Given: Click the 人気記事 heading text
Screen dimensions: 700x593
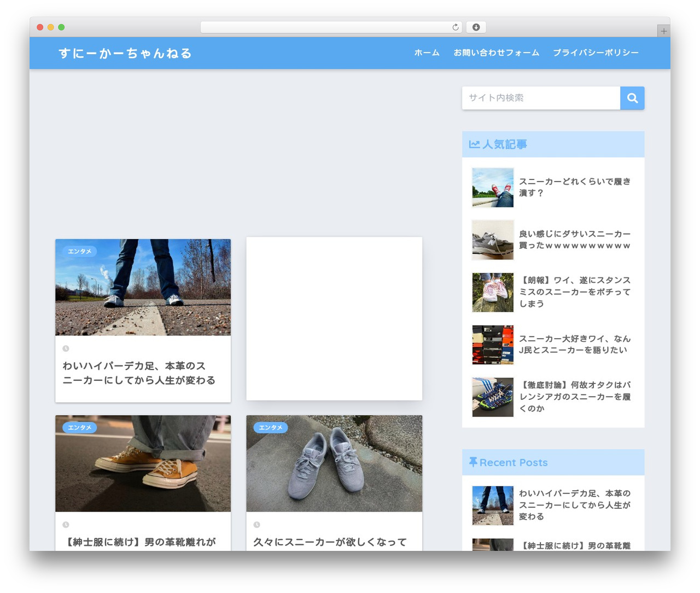Looking at the screenshot, I should pos(504,144).
